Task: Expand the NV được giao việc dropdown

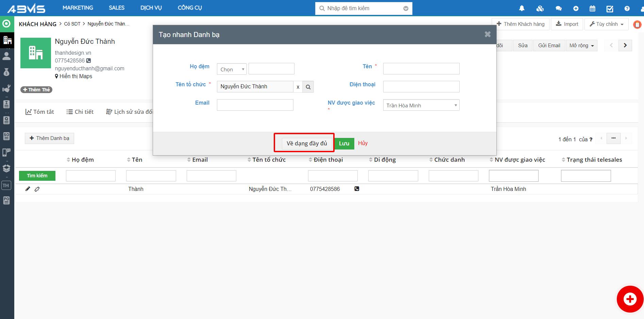Action: (421, 105)
